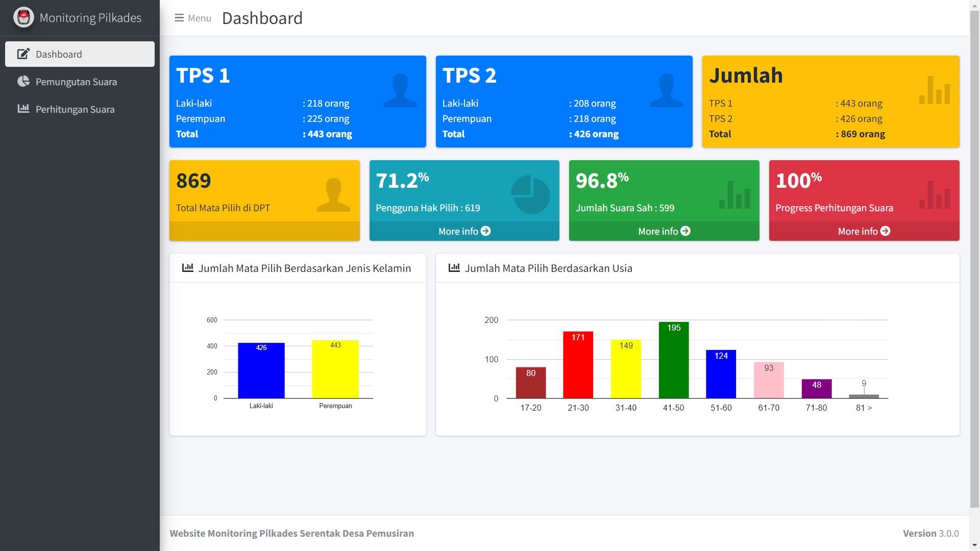Go to Perhitungan Suara page

(75, 109)
